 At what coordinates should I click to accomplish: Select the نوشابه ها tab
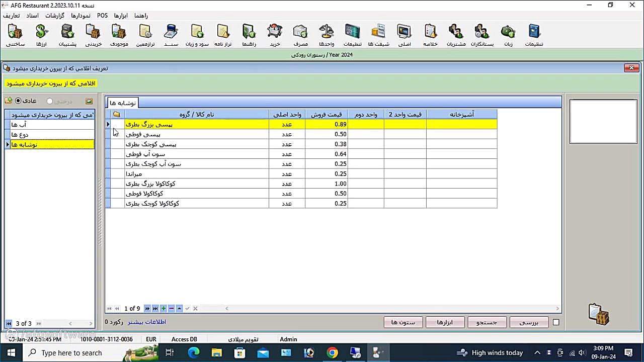pyautogui.click(x=122, y=103)
